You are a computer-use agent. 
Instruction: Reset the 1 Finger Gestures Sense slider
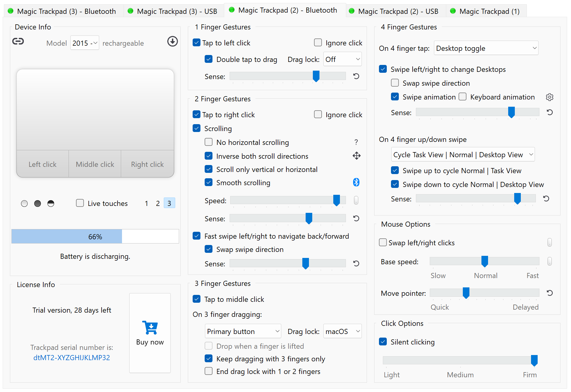[x=356, y=76]
